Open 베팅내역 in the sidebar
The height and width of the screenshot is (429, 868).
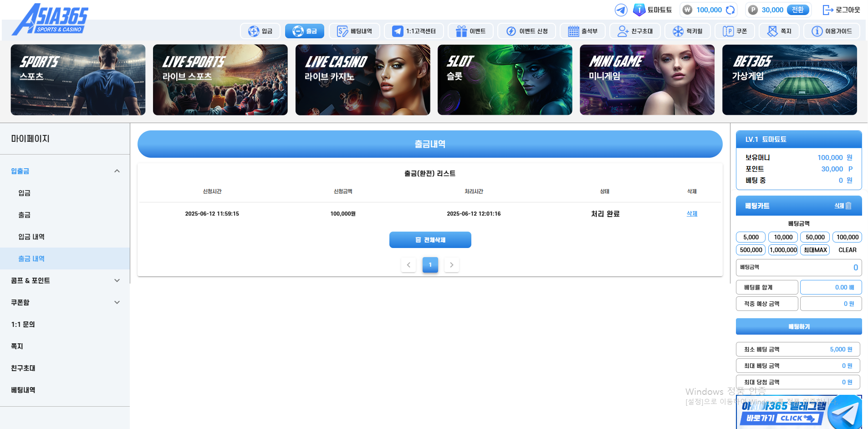pos(65,390)
